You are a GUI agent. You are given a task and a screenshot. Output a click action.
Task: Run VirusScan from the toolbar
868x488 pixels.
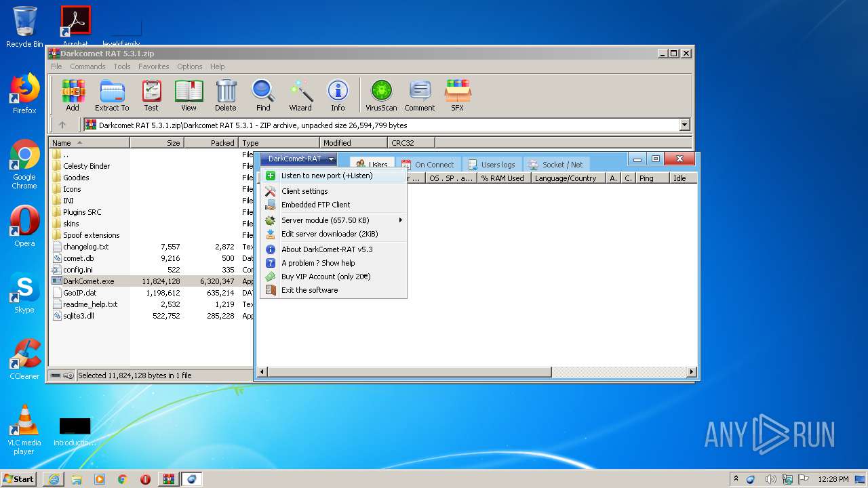pyautogui.click(x=381, y=95)
